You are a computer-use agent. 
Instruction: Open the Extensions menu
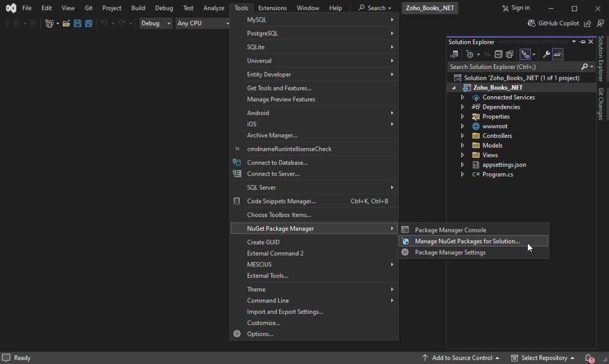pyautogui.click(x=272, y=7)
